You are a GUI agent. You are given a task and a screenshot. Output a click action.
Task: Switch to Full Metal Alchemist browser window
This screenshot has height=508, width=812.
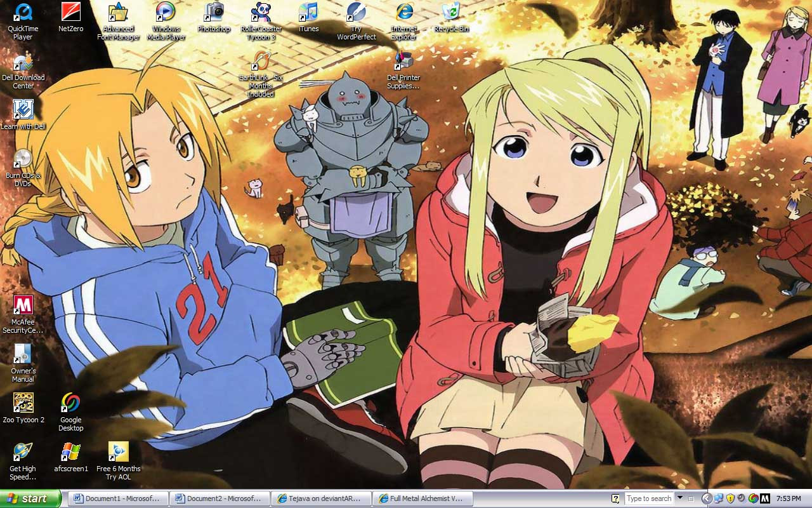422,498
